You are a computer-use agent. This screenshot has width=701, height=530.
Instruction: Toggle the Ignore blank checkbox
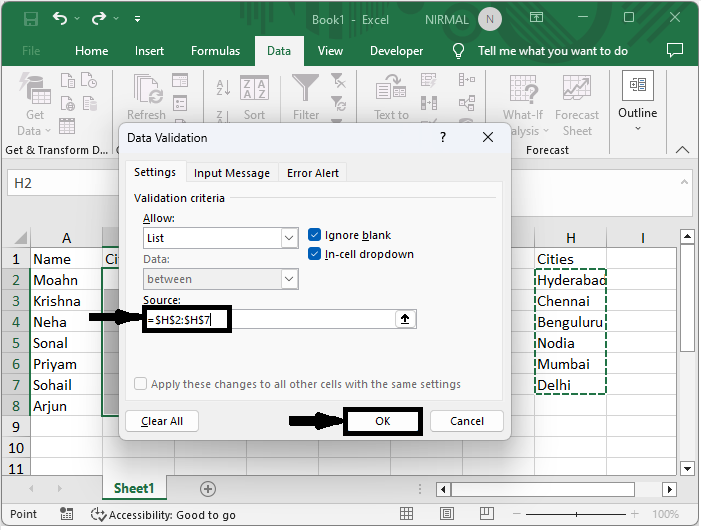(315, 235)
